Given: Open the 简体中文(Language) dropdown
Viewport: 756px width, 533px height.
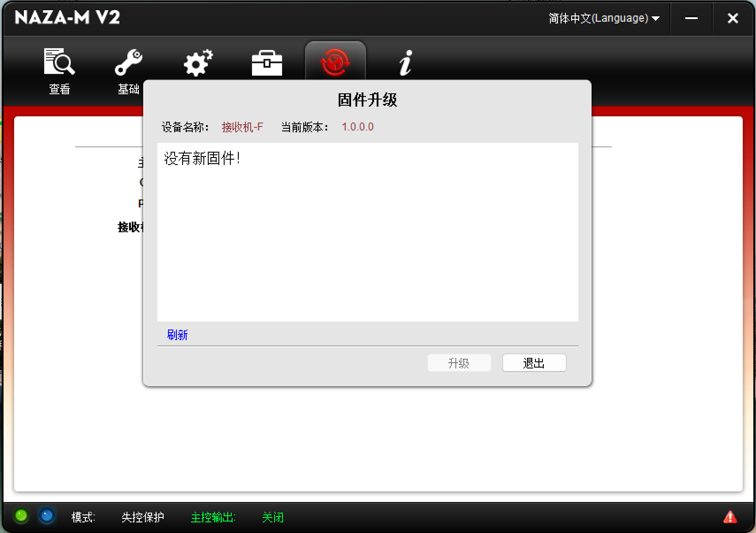Looking at the screenshot, I should (604, 18).
